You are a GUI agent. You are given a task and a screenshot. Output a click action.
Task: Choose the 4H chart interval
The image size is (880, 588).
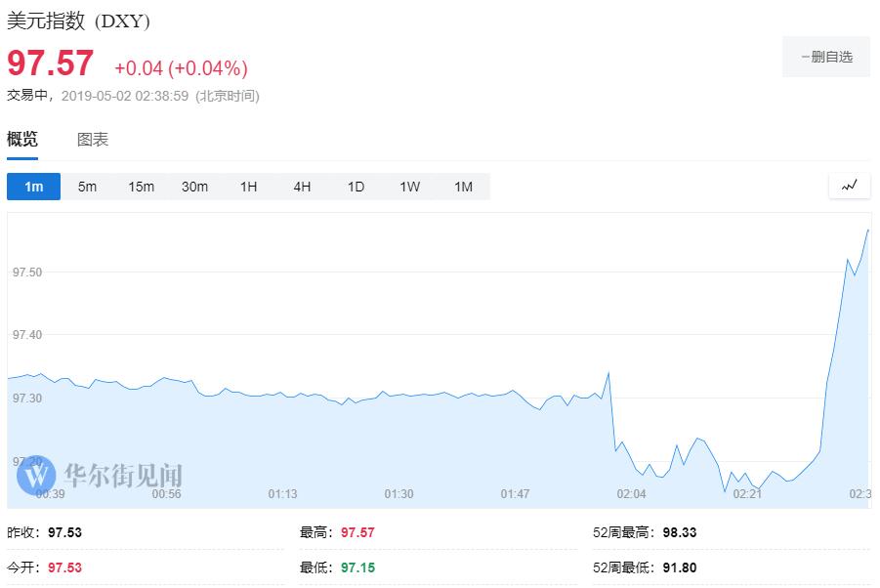point(303,187)
